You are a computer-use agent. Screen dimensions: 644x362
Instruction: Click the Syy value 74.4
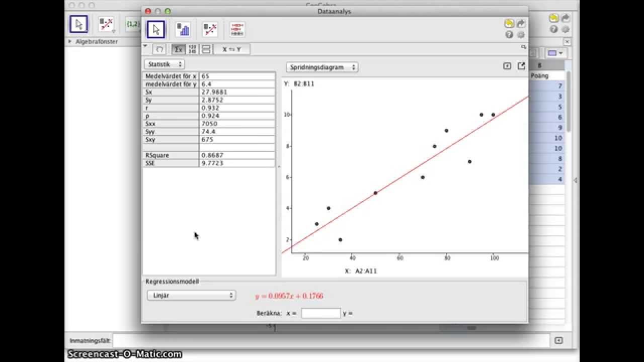point(237,131)
